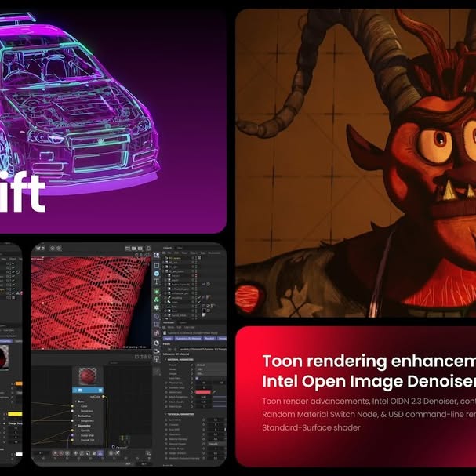The height and width of the screenshot is (476, 476).
Task: Click the Basic attribute tab button
Action: point(168,338)
